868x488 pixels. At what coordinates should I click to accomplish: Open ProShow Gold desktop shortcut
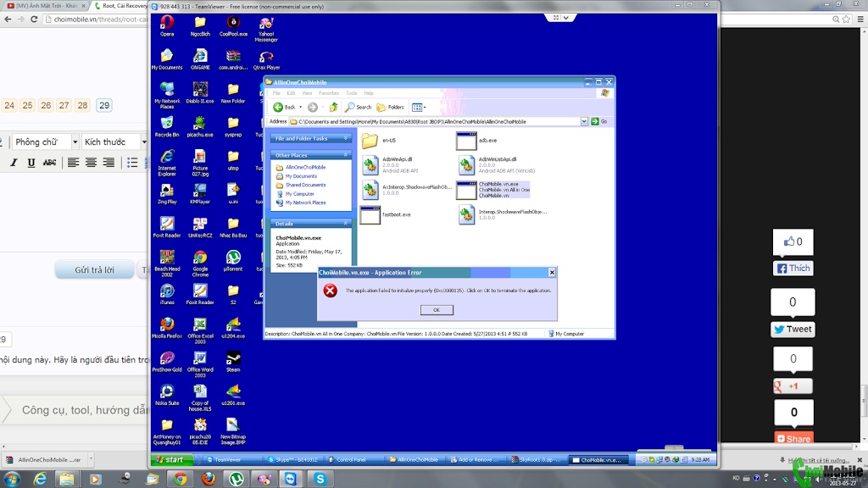click(167, 362)
